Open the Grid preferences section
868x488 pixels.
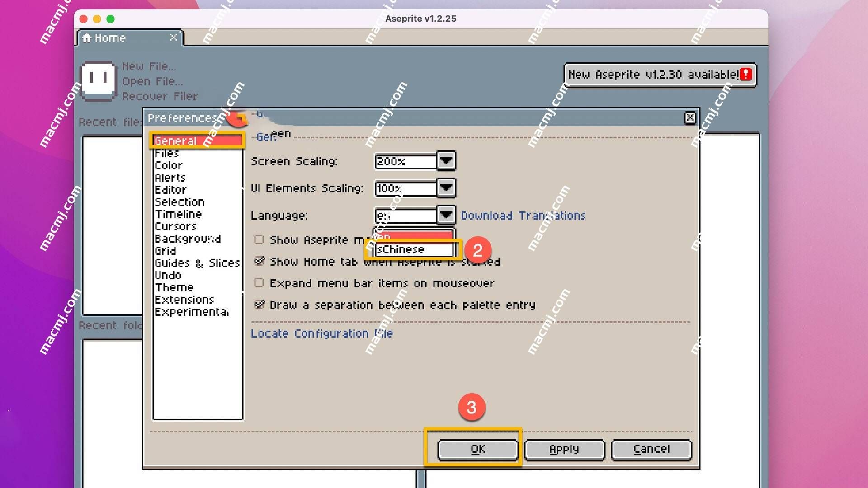[x=198, y=251]
